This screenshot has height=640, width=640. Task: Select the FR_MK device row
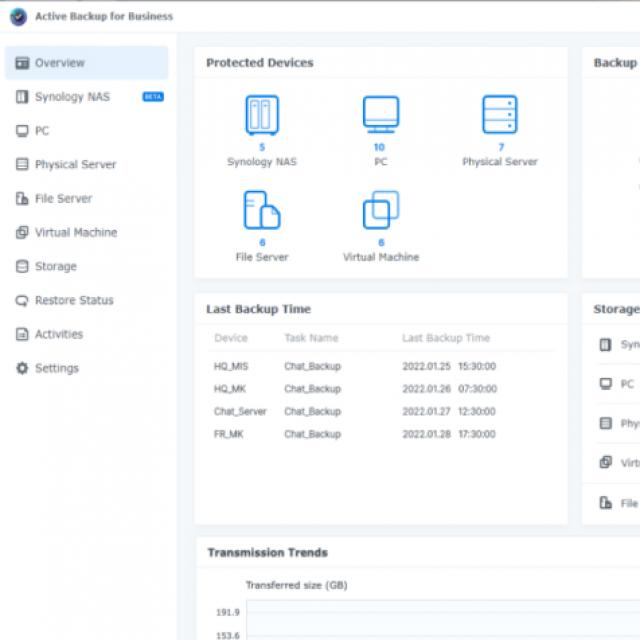(x=381, y=434)
